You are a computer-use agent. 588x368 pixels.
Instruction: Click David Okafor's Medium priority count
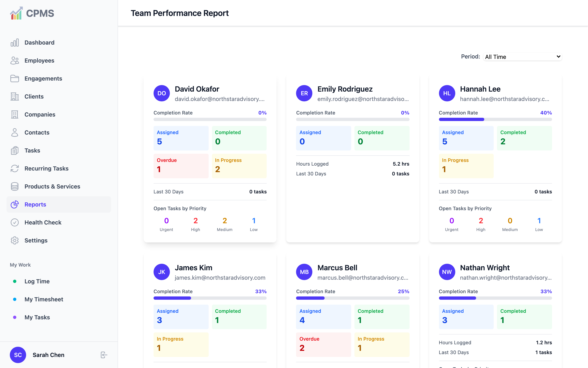225,221
